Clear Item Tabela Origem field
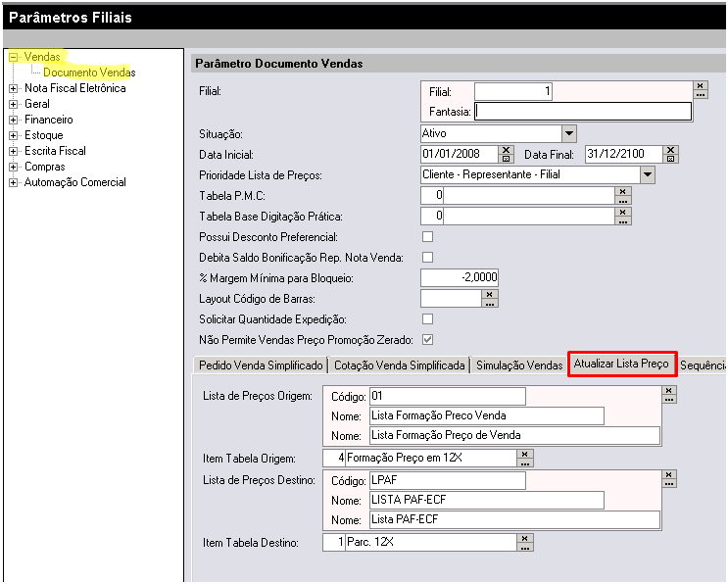This screenshot has width=728, height=584. coord(524,454)
